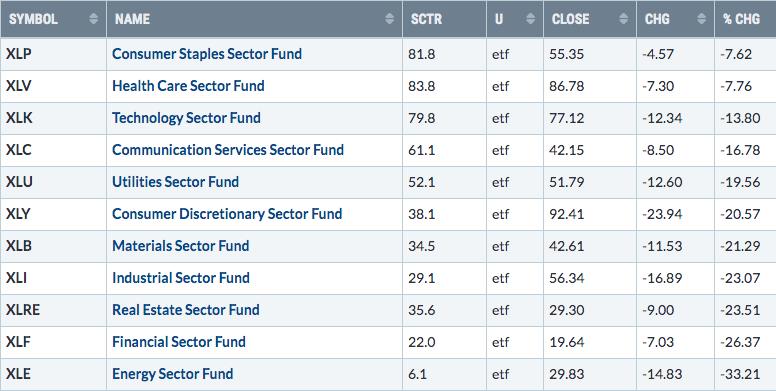Sort by U column arrows

coord(531,19)
